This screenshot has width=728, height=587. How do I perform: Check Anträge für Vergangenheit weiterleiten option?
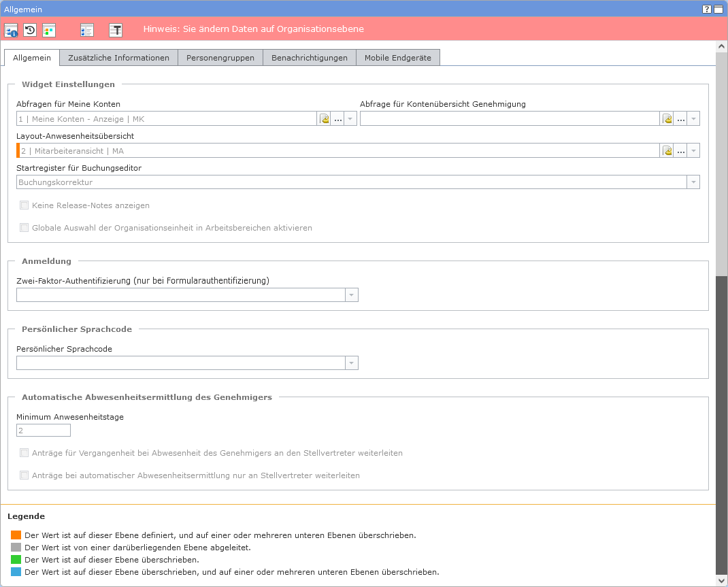(24, 453)
